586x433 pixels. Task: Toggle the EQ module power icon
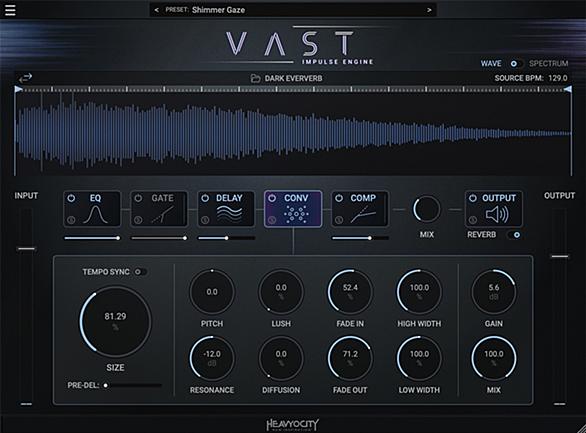click(71, 198)
